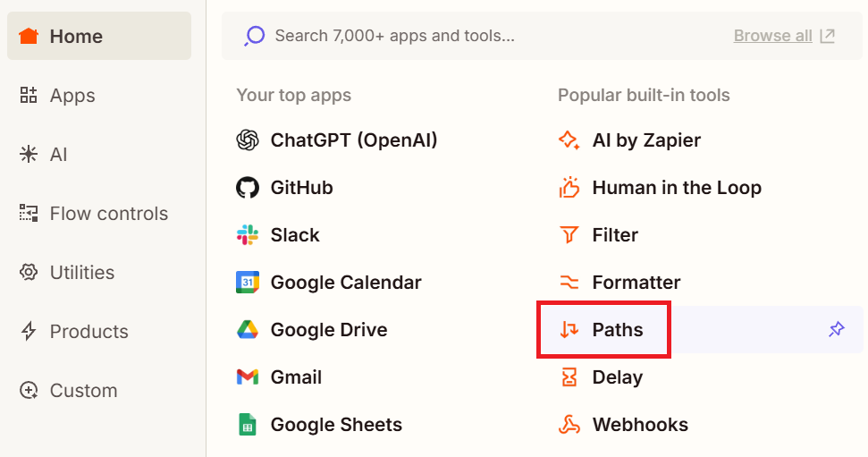Click the Gmail envelope icon
This screenshot has width=868, height=457.
tap(248, 377)
